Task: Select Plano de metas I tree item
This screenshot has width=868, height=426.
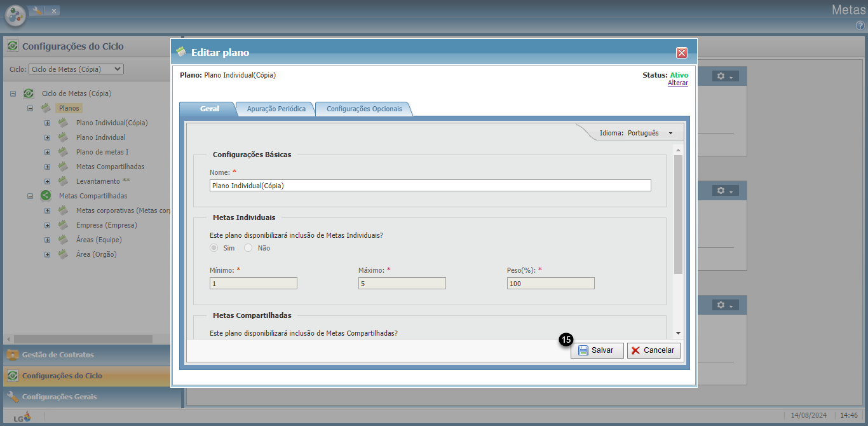Action: [x=102, y=152]
